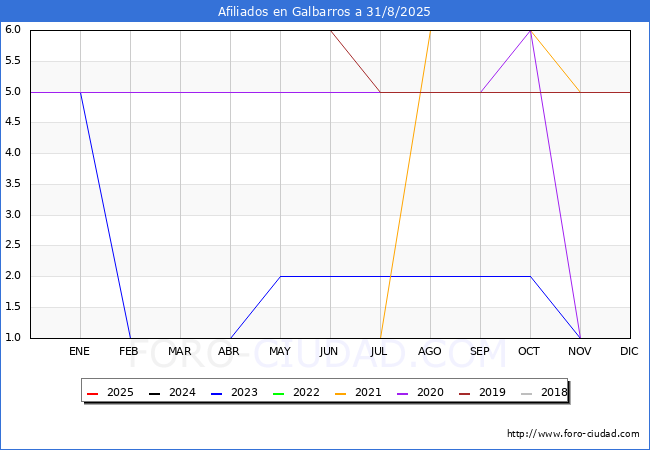Screen dimensions: 650x450
Task: Click the 5.0 y-axis value
Action: [x=13, y=92]
